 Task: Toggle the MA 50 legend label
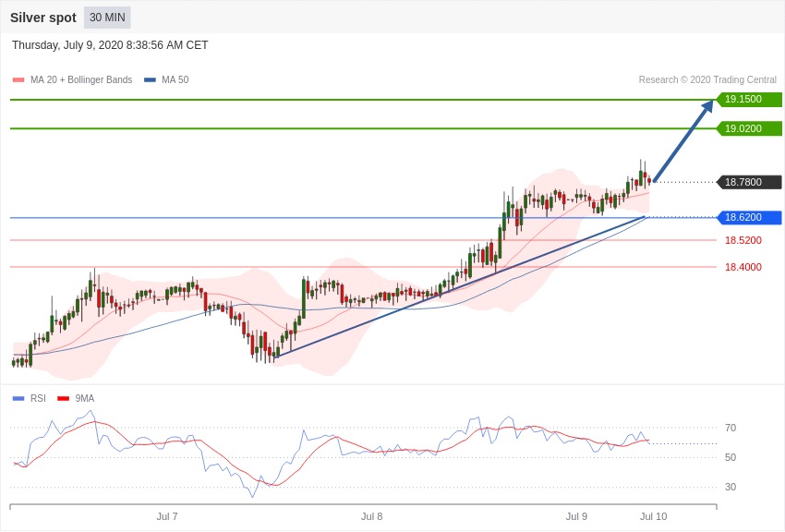pos(175,80)
